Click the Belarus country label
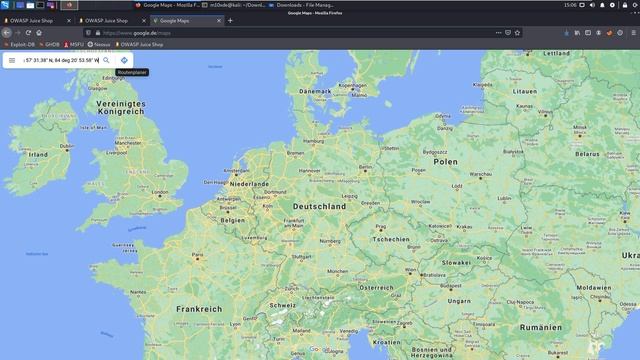The height and width of the screenshot is (360, 640). [x=587, y=154]
